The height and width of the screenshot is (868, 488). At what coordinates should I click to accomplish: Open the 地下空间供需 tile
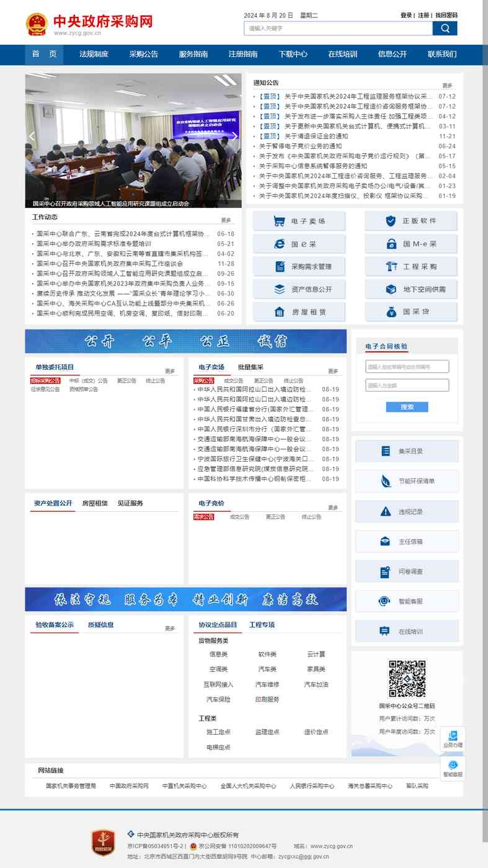tap(410, 289)
